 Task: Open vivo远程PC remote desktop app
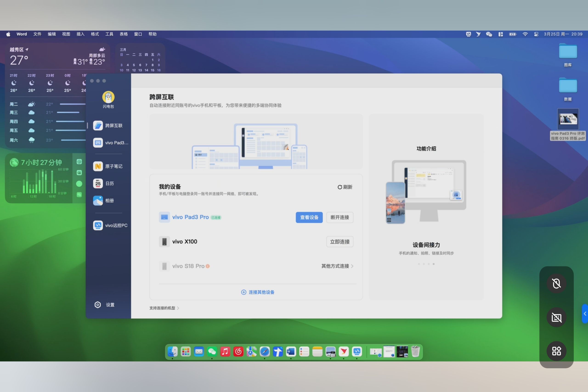pyautogui.click(x=110, y=225)
